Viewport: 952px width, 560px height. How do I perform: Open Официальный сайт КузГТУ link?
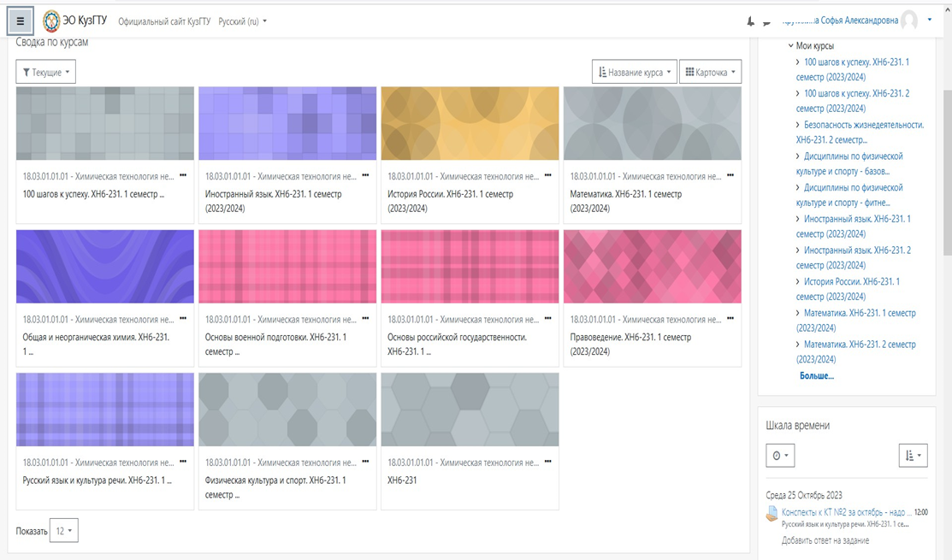pyautogui.click(x=164, y=21)
